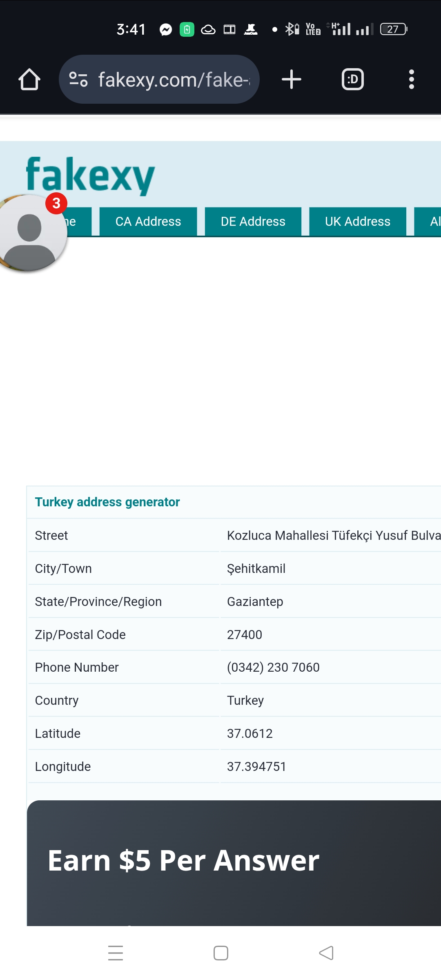Open a new tab with plus icon

click(x=292, y=79)
